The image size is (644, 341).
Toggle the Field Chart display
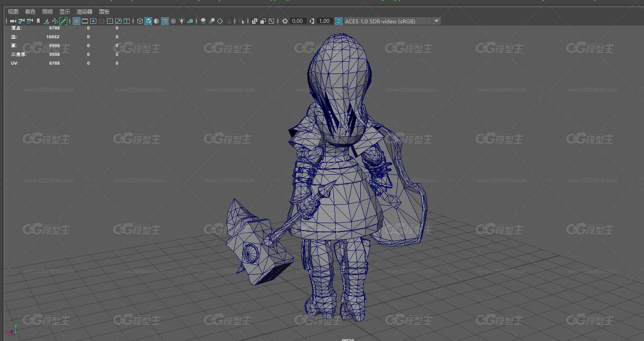(x=110, y=21)
